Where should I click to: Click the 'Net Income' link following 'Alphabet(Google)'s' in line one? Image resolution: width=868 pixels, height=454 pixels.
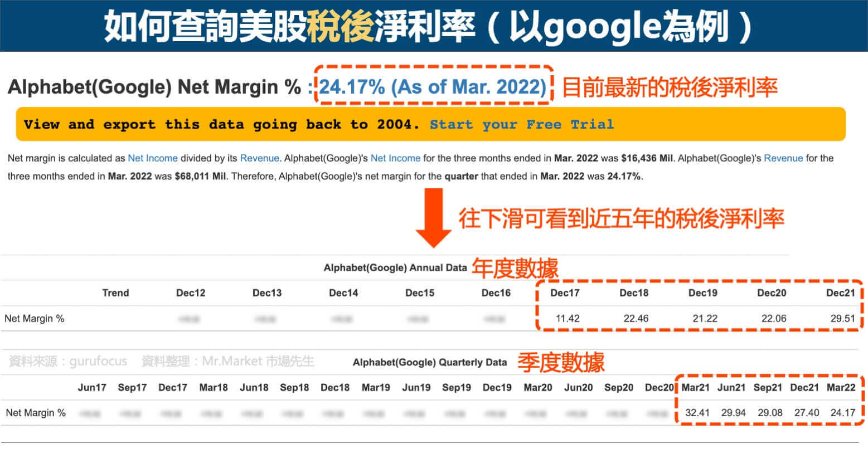tap(395, 158)
